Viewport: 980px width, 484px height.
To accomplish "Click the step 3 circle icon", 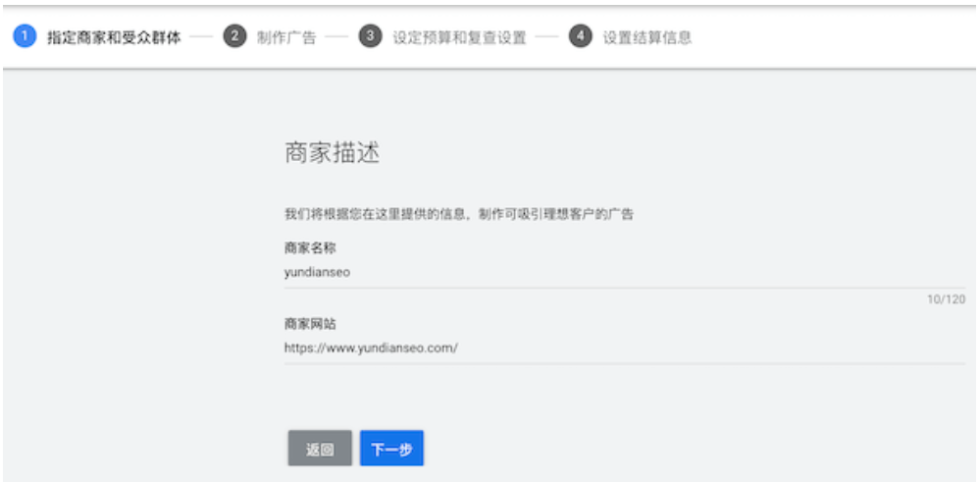I will (x=370, y=36).
